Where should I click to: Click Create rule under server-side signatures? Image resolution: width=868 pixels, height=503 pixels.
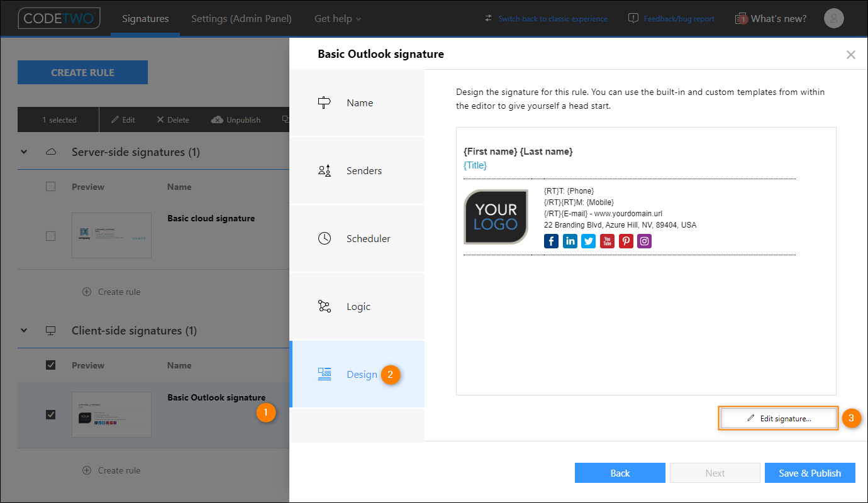pyautogui.click(x=111, y=292)
